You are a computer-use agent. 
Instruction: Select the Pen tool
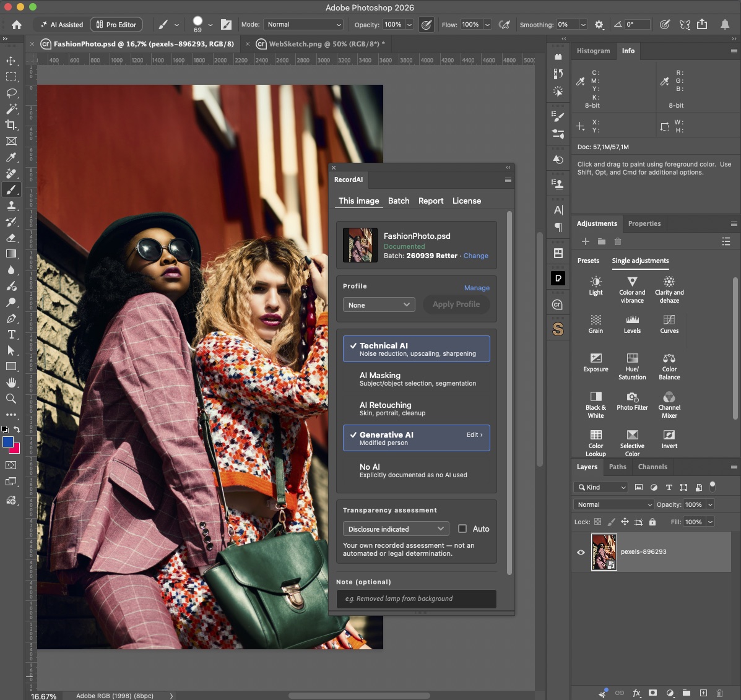click(11, 319)
